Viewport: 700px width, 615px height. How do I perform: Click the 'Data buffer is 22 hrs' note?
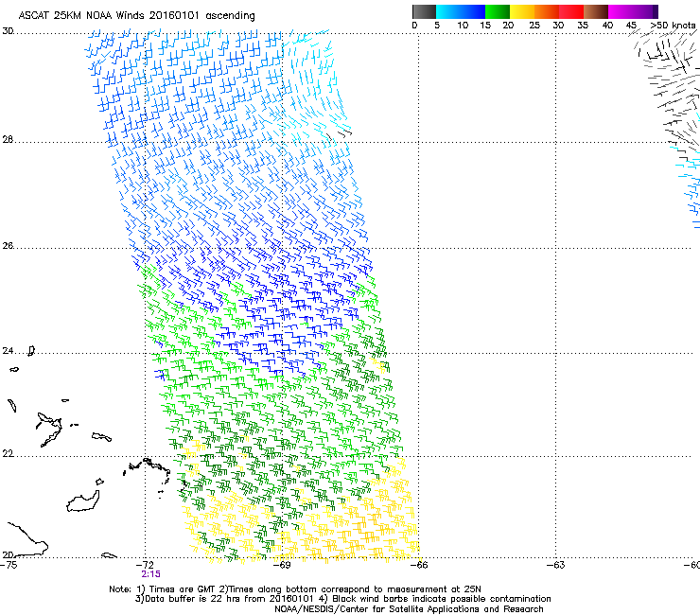[343, 599]
